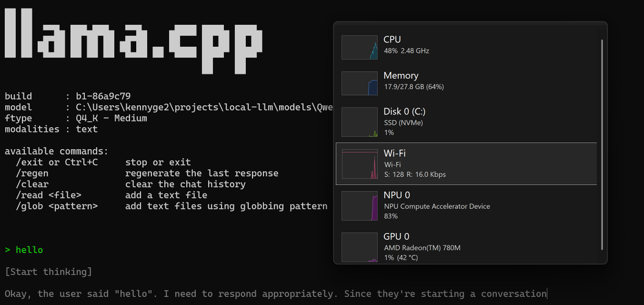This screenshot has height=305, width=644.
Task: Click 'regenerate the last response' description
Action: [202, 173]
